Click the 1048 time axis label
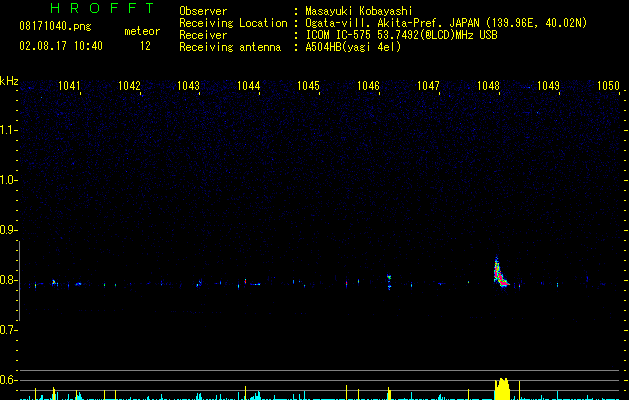The height and width of the screenshot is (400, 629). tap(488, 86)
